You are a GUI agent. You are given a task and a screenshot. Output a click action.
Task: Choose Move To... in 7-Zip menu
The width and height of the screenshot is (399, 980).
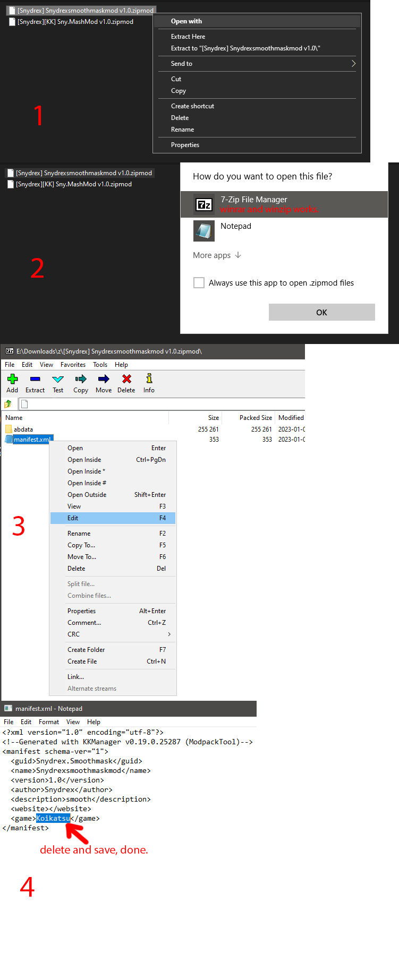point(113,557)
